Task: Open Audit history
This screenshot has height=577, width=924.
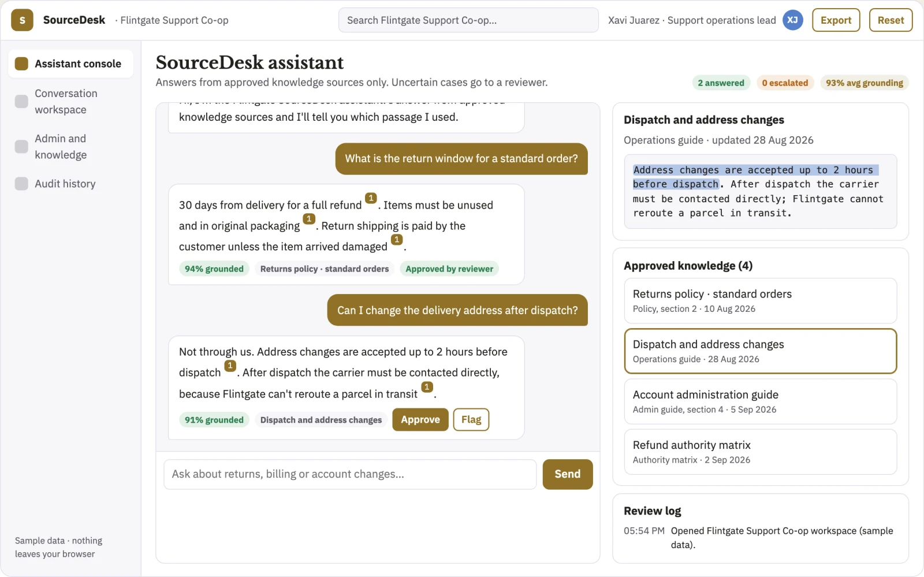Action: pos(70,184)
